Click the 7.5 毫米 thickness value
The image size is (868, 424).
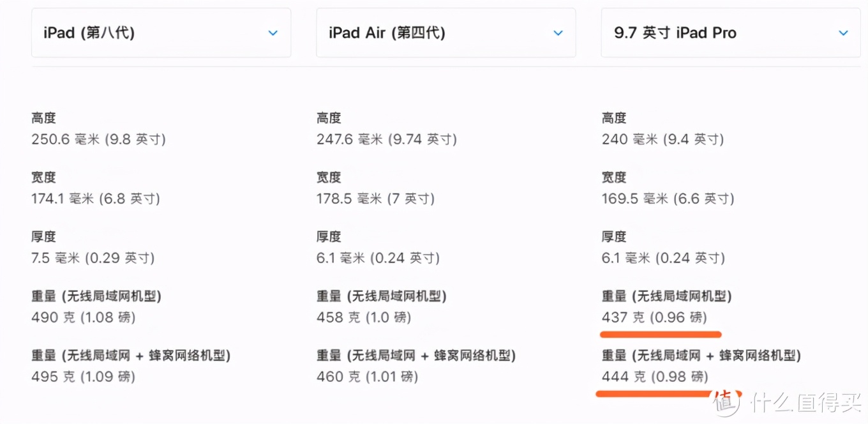93,257
